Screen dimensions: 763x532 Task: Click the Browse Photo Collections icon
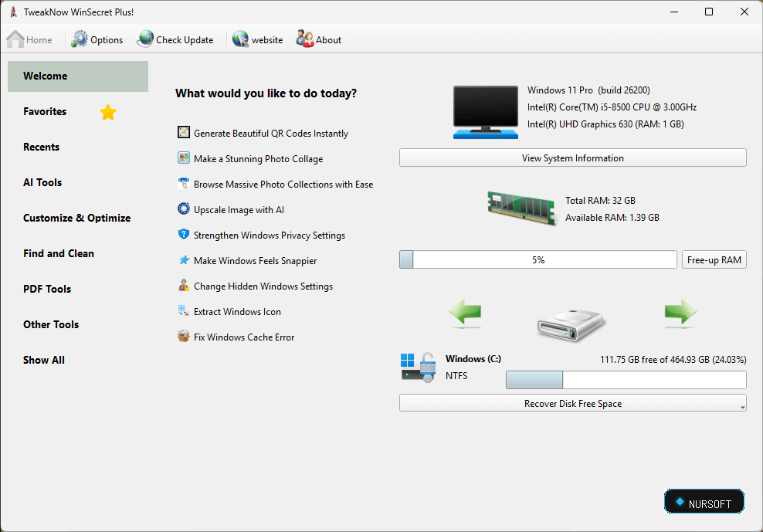pos(184,184)
